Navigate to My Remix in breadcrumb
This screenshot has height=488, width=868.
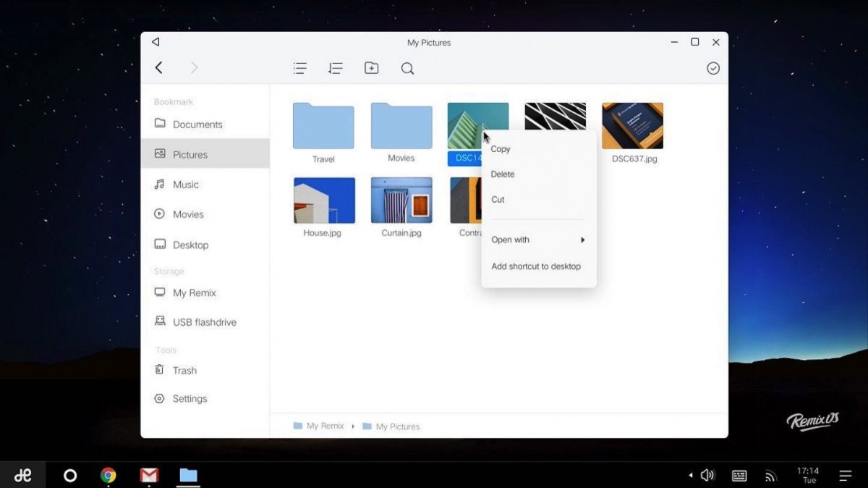tap(325, 426)
